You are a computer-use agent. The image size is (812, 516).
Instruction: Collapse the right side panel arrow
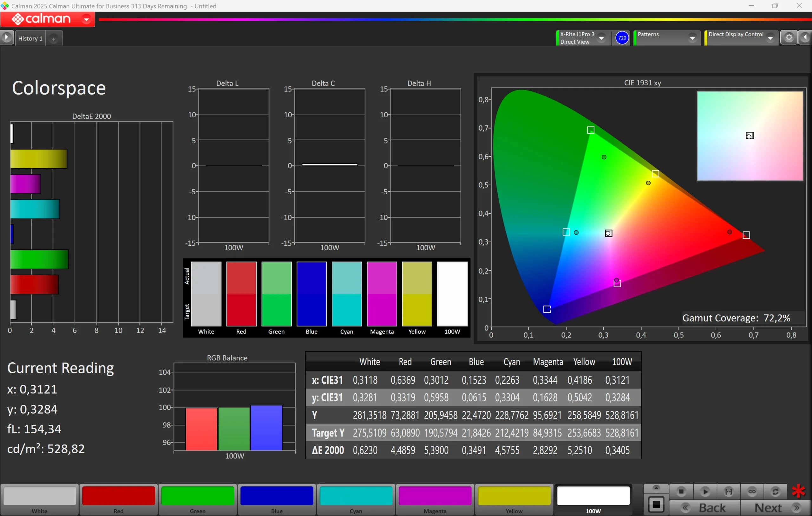[x=805, y=37]
